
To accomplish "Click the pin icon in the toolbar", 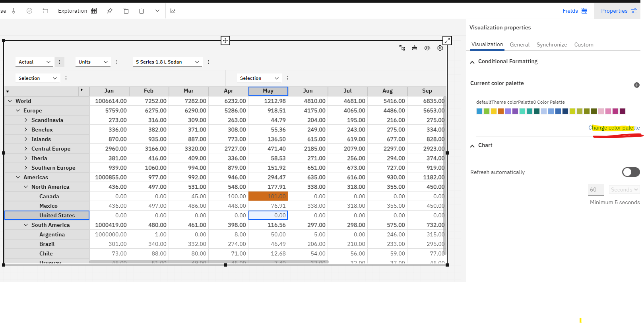I will point(110,11).
